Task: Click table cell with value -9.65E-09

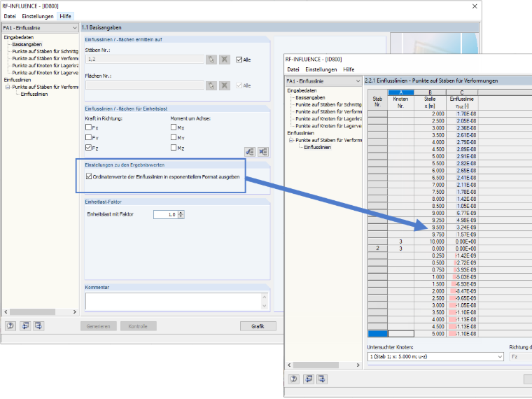Action: [462, 298]
